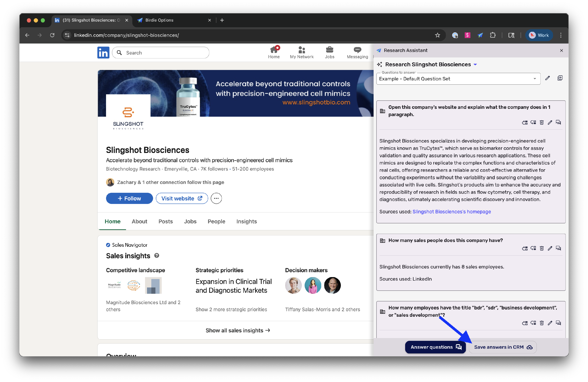Reload the LinkedIn page

click(x=52, y=35)
